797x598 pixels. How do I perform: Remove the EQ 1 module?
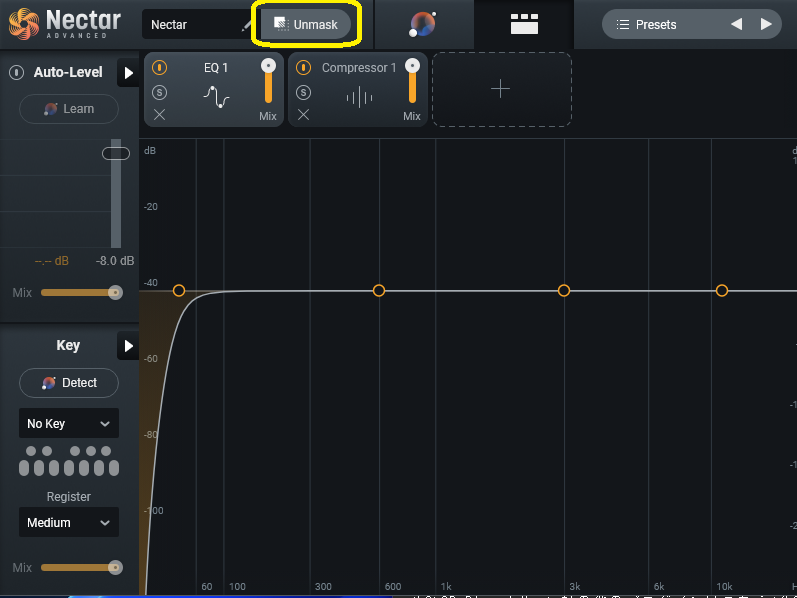160,115
